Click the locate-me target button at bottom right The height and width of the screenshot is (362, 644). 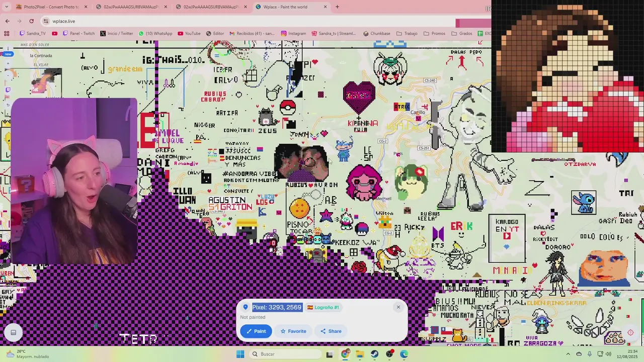(630, 332)
